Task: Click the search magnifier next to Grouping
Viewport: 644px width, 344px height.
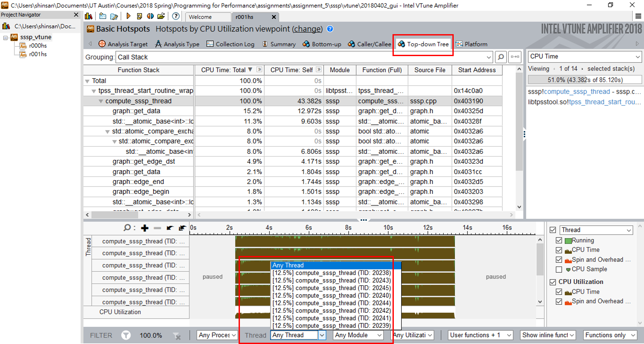Action: pyautogui.click(x=501, y=57)
